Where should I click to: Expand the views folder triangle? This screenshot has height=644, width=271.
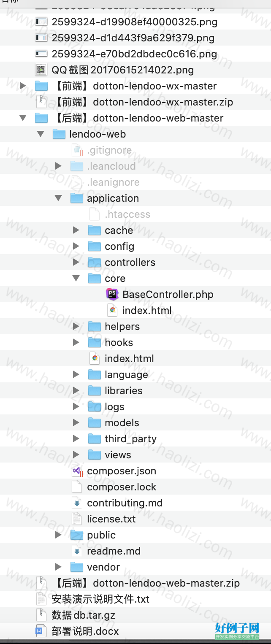tap(76, 455)
